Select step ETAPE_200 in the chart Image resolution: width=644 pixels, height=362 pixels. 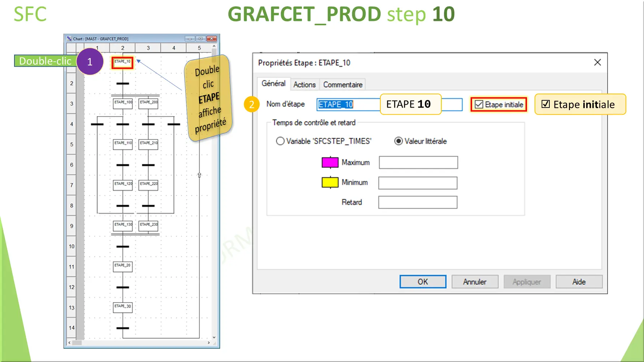tap(148, 103)
